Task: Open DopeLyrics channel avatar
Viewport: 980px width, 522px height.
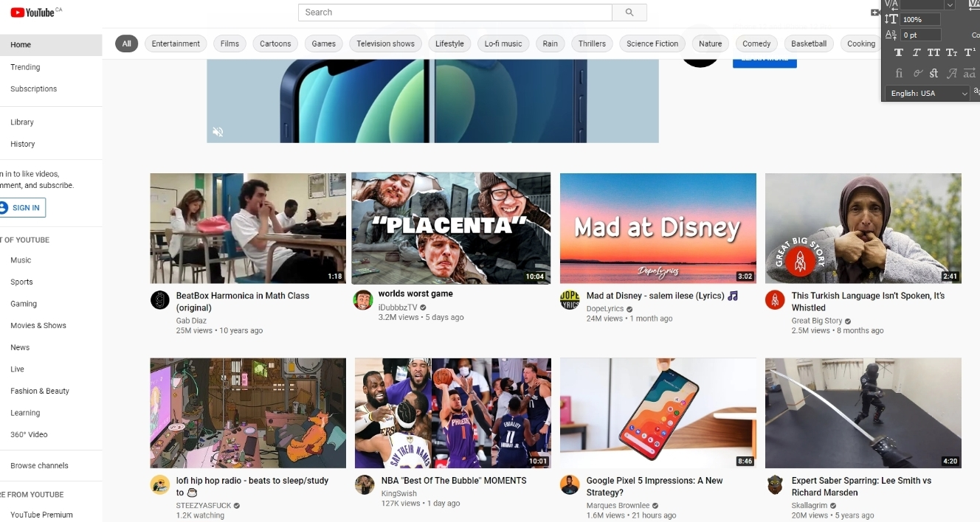Action: 570,299
